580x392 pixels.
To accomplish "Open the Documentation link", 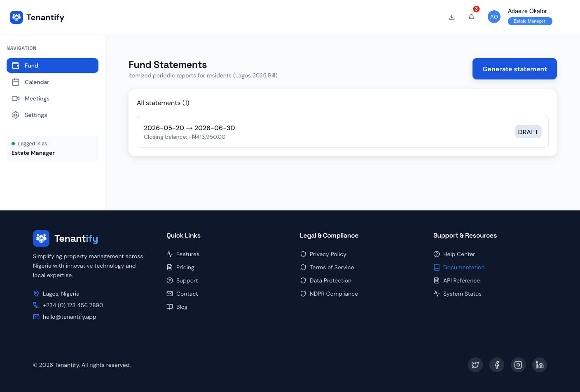I will [464, 267].
